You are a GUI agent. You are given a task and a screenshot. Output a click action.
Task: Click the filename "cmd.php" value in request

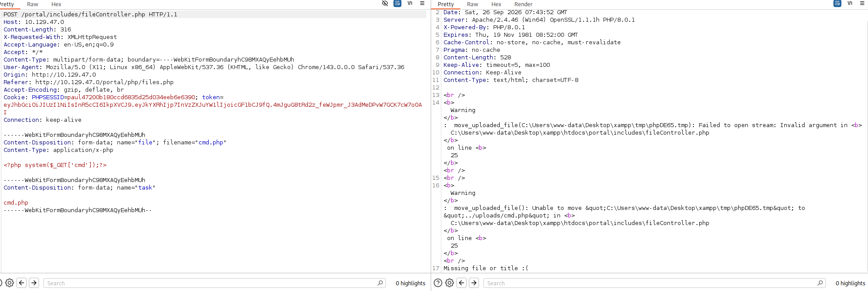point(211,143)
